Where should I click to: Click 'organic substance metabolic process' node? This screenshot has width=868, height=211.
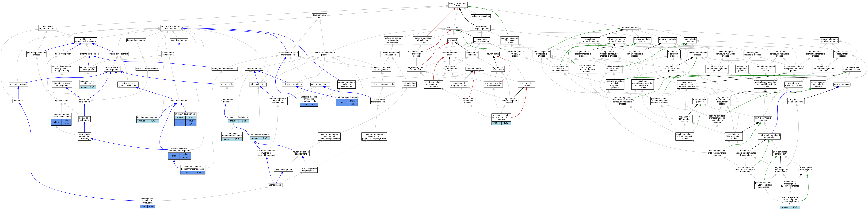coord(829,40)
